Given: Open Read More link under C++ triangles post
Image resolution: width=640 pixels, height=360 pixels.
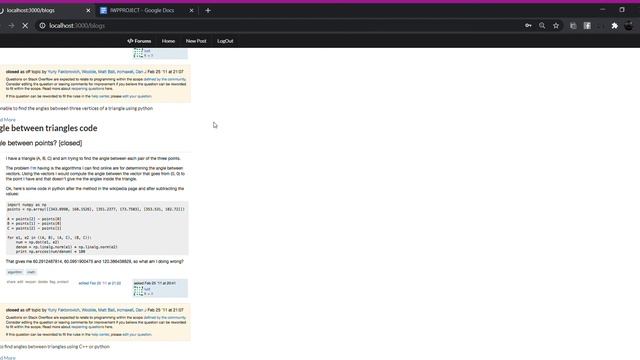Looking at the screenshot, I should tap(8, 358).
